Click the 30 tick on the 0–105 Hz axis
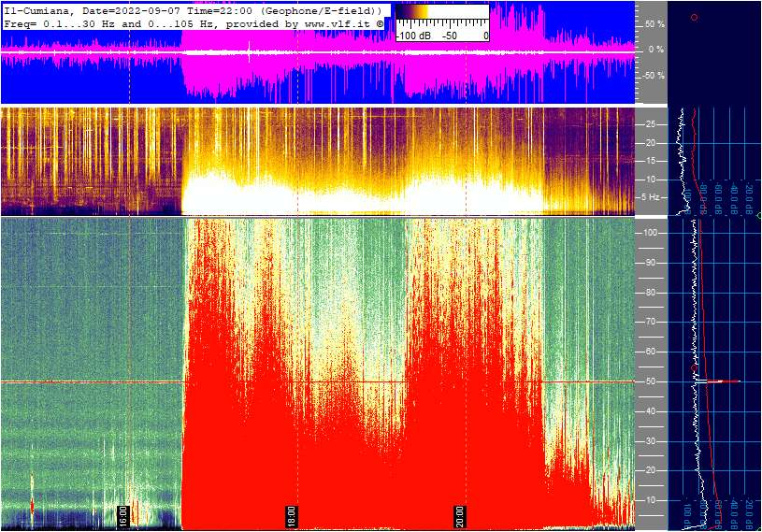The height and width of the screenshot is (532, 762). [x=650, y=441]
